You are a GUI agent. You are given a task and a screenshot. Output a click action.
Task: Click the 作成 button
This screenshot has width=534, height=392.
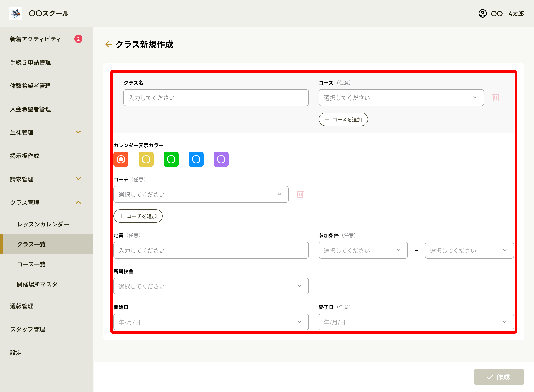[x=499, y=377]
